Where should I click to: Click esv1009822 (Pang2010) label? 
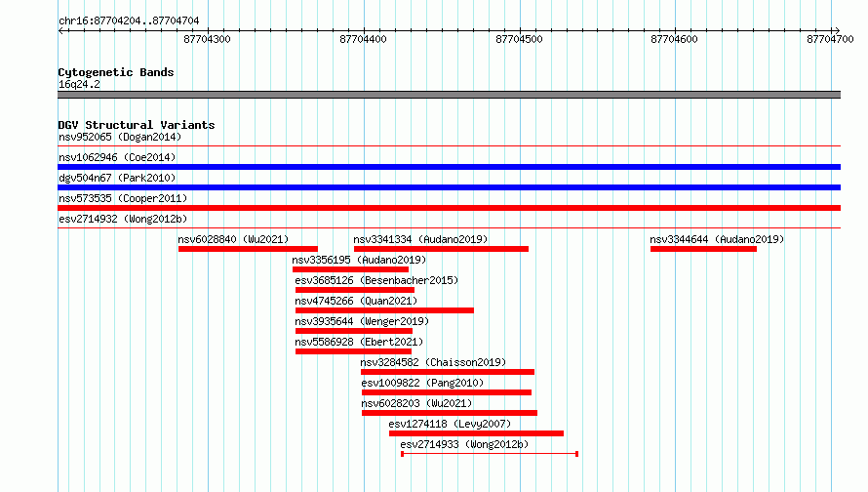coord(423,383)
